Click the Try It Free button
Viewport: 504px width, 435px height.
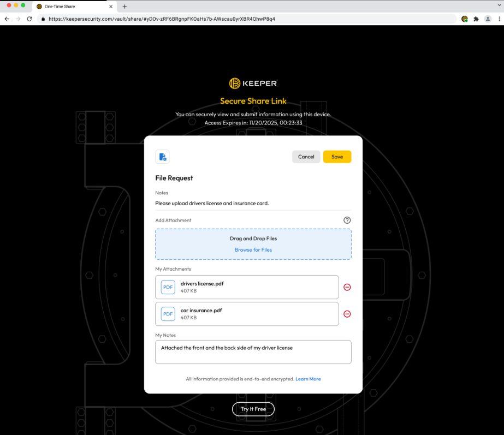(253, 409)
